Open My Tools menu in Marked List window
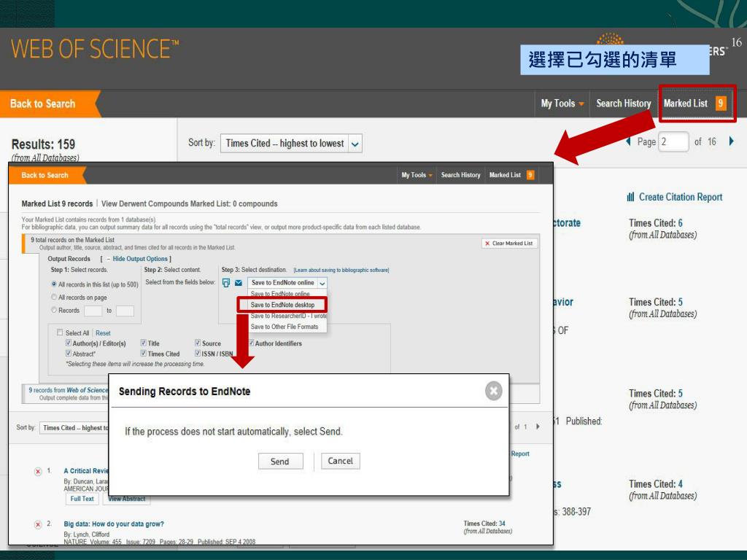This screenshot has height=560, width=747. point(417,175)
